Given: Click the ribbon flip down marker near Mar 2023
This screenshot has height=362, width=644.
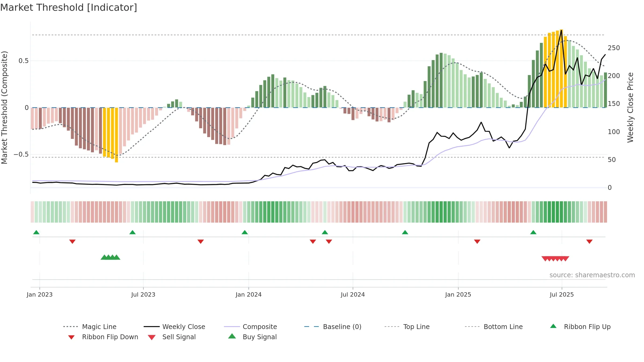Looking at the screenshot, I should pyautogui.click(x=72, y=242).
